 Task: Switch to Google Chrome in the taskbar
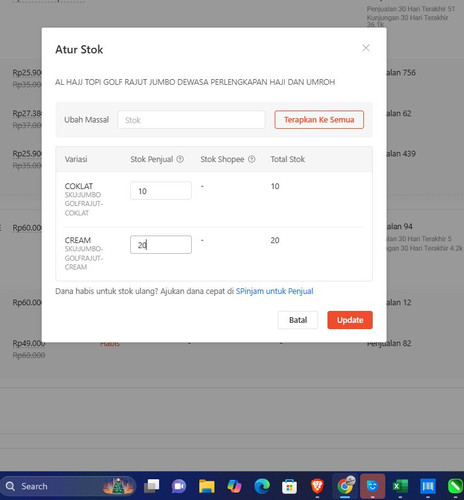pos(345,486)
